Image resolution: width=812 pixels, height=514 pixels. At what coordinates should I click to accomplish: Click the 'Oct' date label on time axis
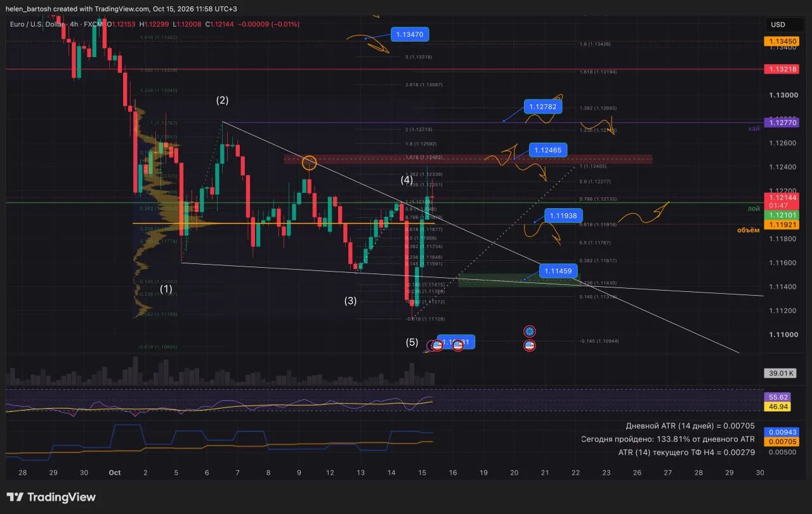114,473
